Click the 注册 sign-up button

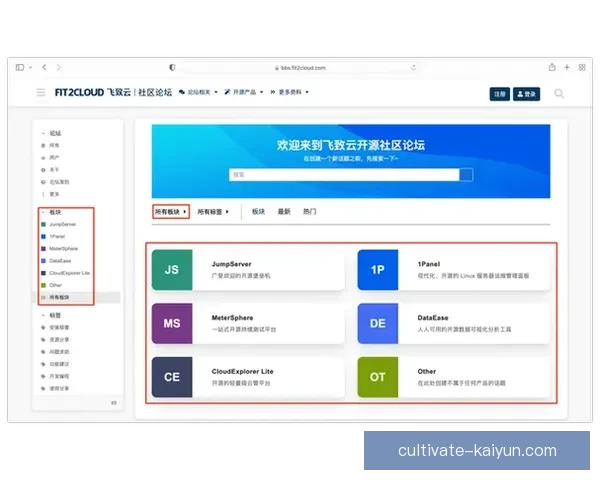[500, 94]
